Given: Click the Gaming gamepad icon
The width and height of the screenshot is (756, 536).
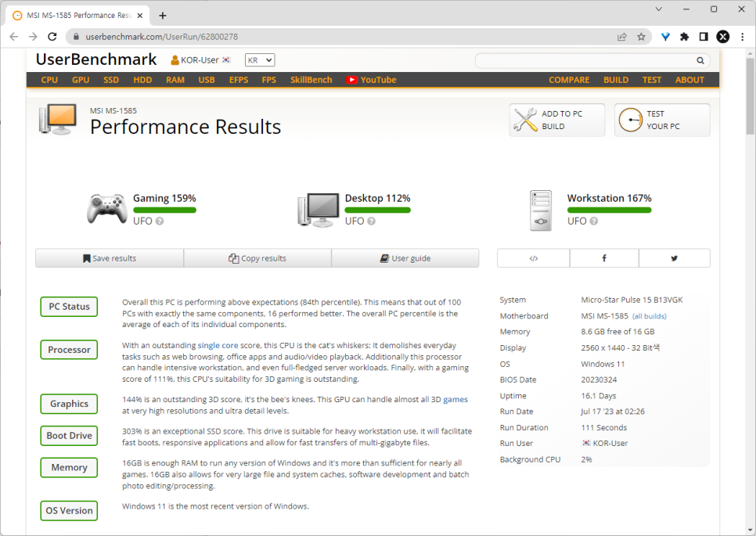Looking at the screenshot, I should tap(106, 209).
